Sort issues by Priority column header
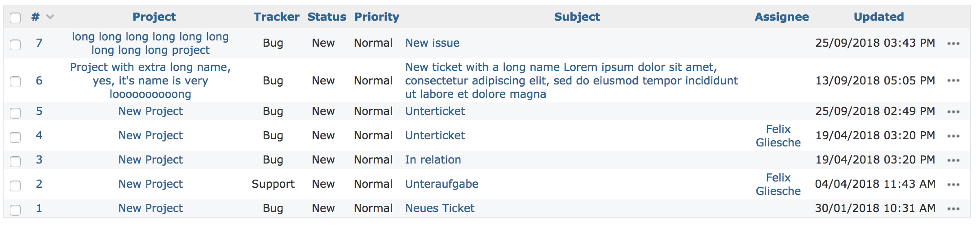The image size is (980, 230). click(x=376, y=17)
